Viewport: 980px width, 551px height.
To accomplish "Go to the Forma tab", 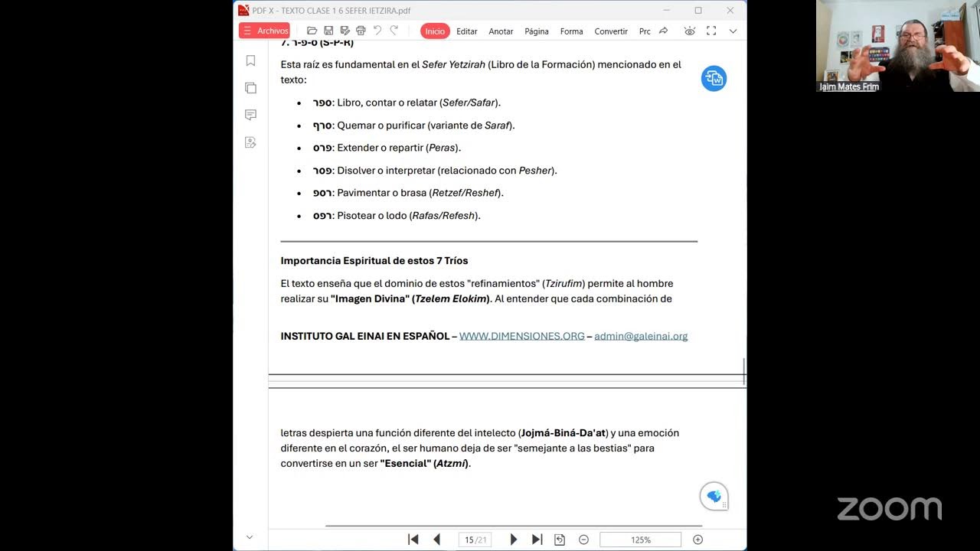I will click(571, 31).
